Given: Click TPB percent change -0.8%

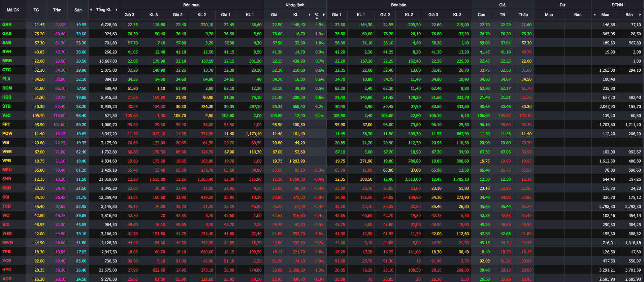Looking at the screenshot, I should [319, 252].
